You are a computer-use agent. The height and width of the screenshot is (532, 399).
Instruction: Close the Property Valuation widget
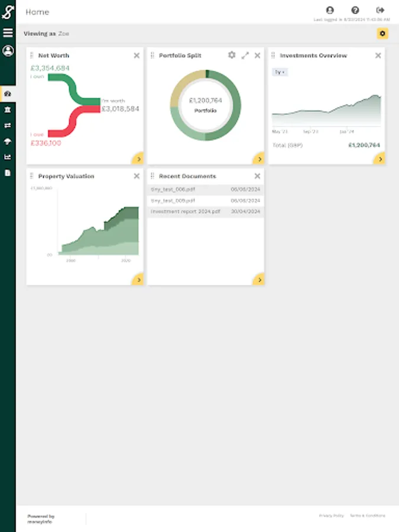[137, 176]
